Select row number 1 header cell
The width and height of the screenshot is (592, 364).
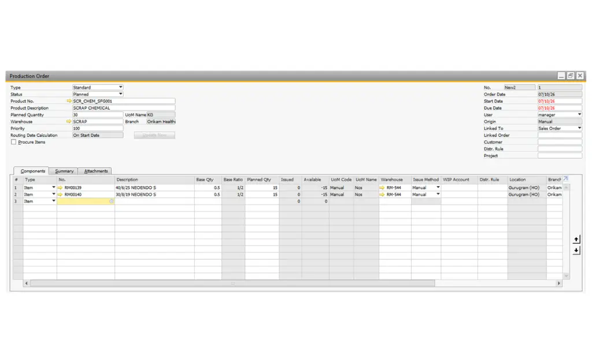pyautogui.click(x=17, y=187)
